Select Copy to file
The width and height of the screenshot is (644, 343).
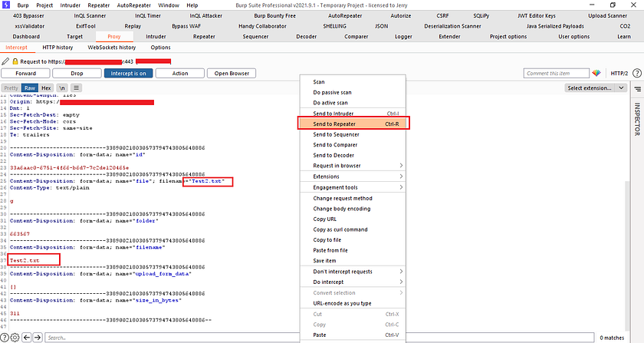pyautogui.click(x=353, y=240)
